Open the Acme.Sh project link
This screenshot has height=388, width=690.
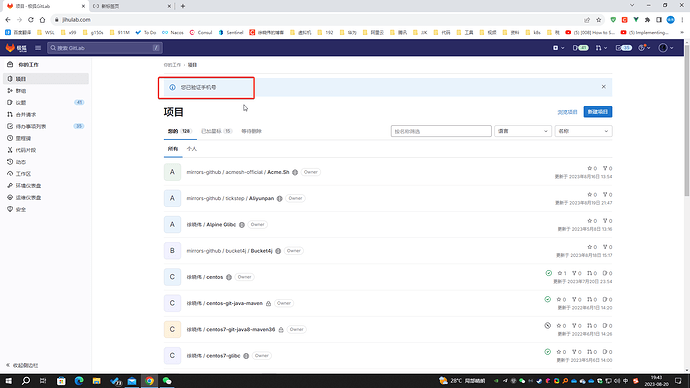[x=238, y=172]
